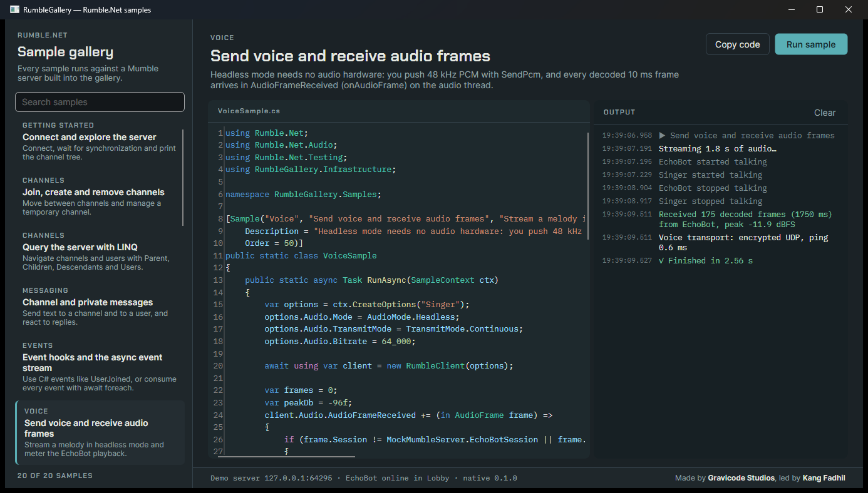Image resolution: width=868 pixels, height=493 pixels.
Task: Click the 'Singer stopped talking' output line
Action: tap(710, 201)
